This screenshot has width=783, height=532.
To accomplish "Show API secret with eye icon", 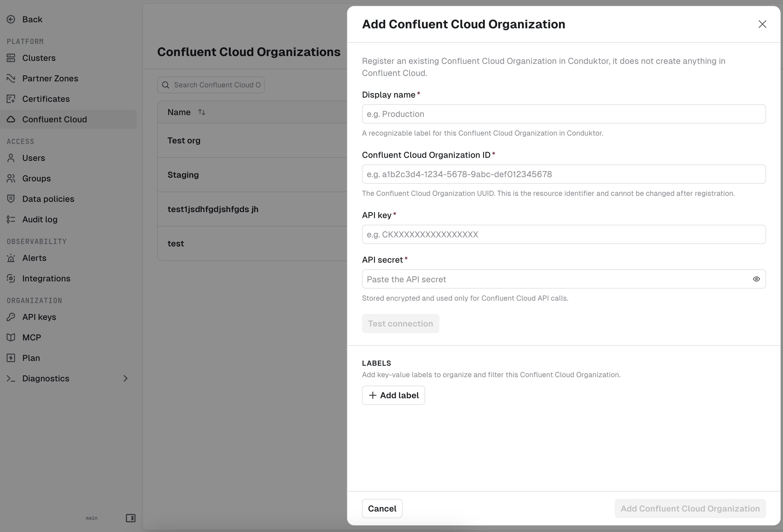I will click(x=756, y=279).
